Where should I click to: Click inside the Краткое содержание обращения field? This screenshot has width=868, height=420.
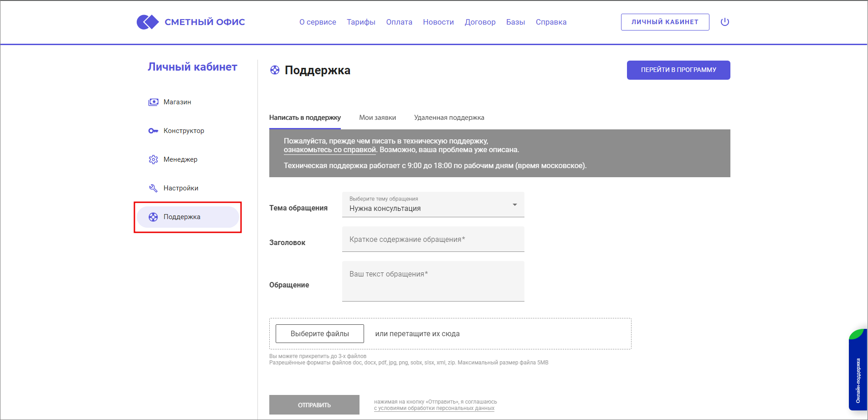click(x=432, y=239)
